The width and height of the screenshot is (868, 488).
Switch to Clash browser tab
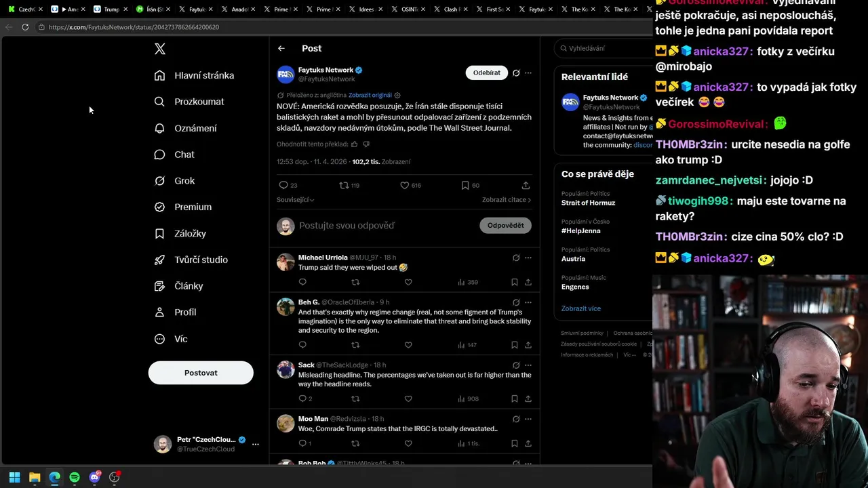(x=451, y=9)
